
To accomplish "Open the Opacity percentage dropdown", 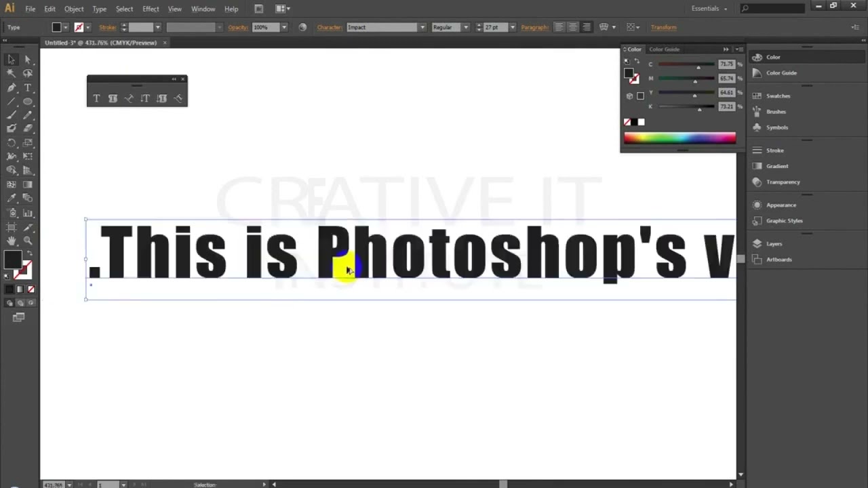I will (283, 27).
